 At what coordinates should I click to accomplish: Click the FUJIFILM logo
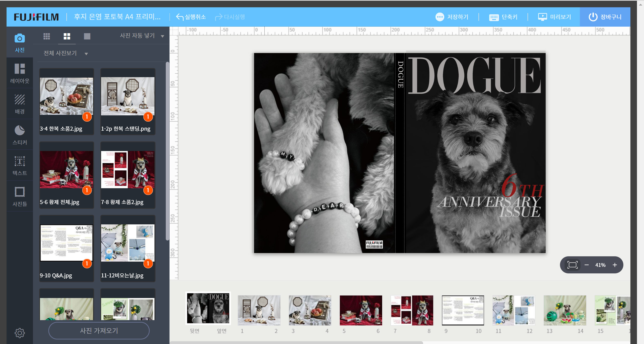36,17
